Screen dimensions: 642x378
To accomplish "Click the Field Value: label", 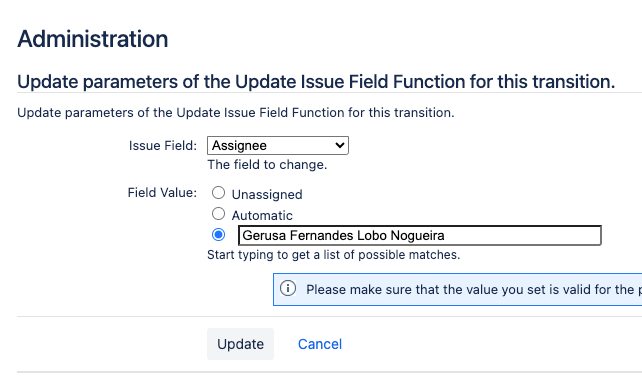I will [x=162, y=192].
